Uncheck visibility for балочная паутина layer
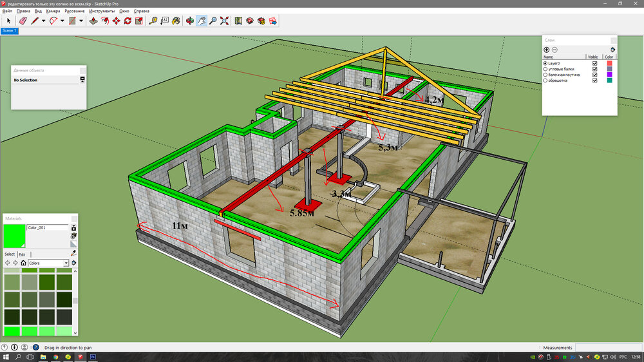 594,75
